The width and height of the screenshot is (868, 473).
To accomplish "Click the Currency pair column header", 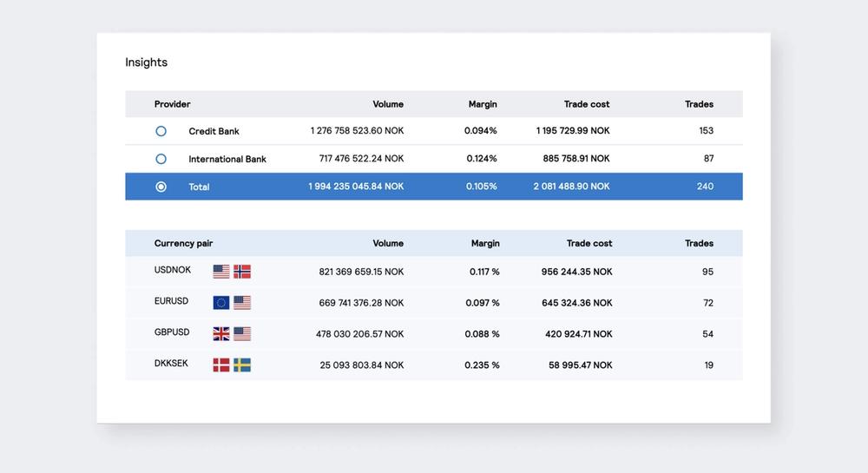I will pyautogui.click(x=183, y=243).
